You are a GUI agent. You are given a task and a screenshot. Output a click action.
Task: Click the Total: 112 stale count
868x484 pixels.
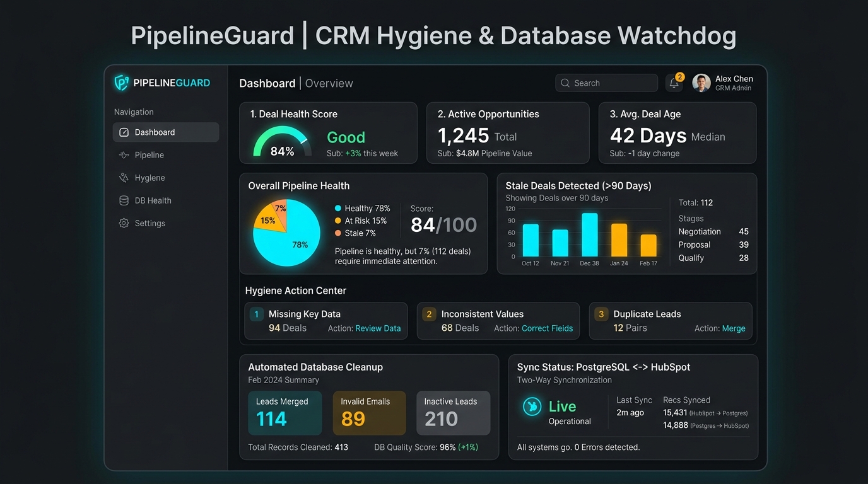click(x=696, y=203)
